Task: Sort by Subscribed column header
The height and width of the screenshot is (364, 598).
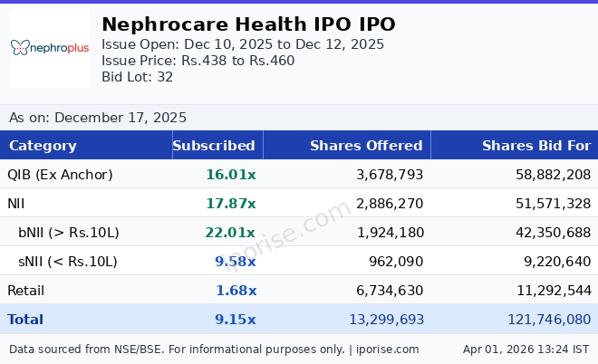Action: click(x=214, y=146)
